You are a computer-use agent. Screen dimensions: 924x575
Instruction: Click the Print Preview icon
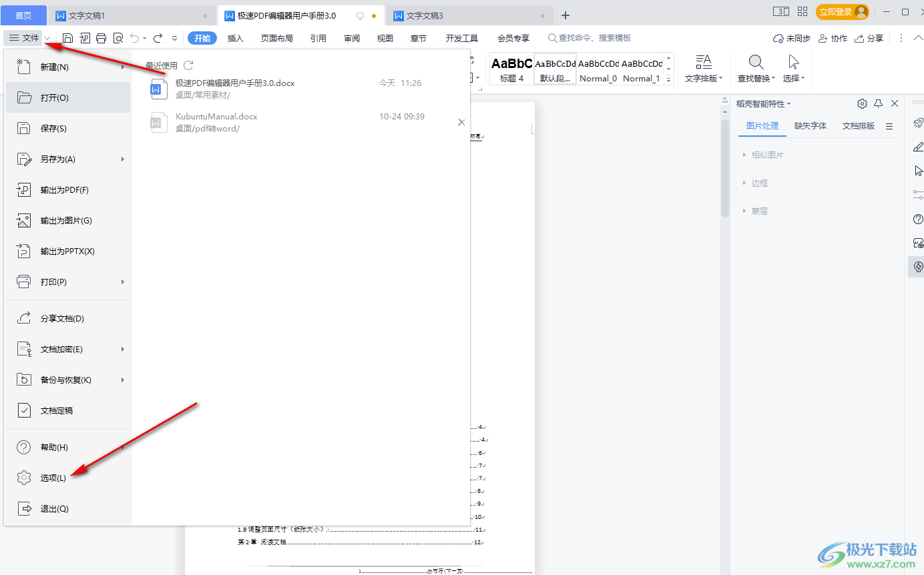click(118, 38)
